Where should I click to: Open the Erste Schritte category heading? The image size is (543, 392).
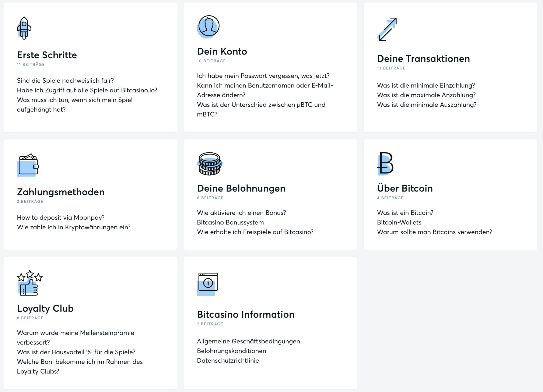tap(47, 55)
